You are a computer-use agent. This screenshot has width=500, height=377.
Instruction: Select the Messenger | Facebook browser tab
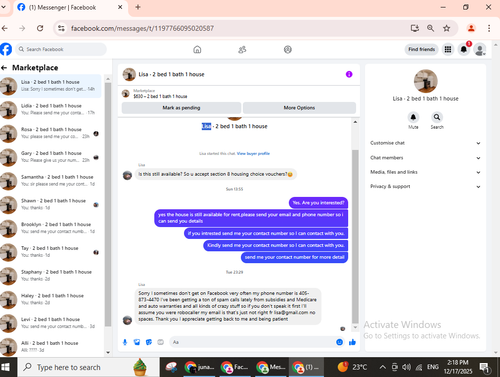(70, 8)
